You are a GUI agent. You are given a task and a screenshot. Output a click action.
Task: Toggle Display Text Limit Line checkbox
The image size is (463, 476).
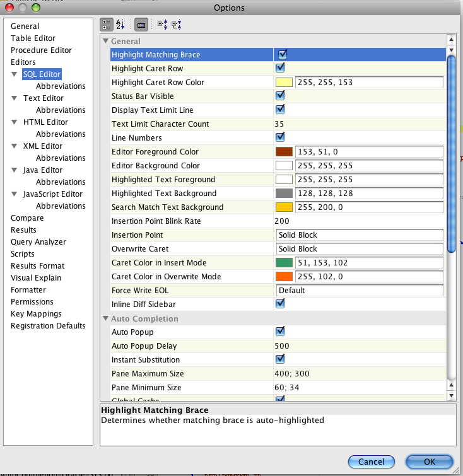tap(280, 109)
